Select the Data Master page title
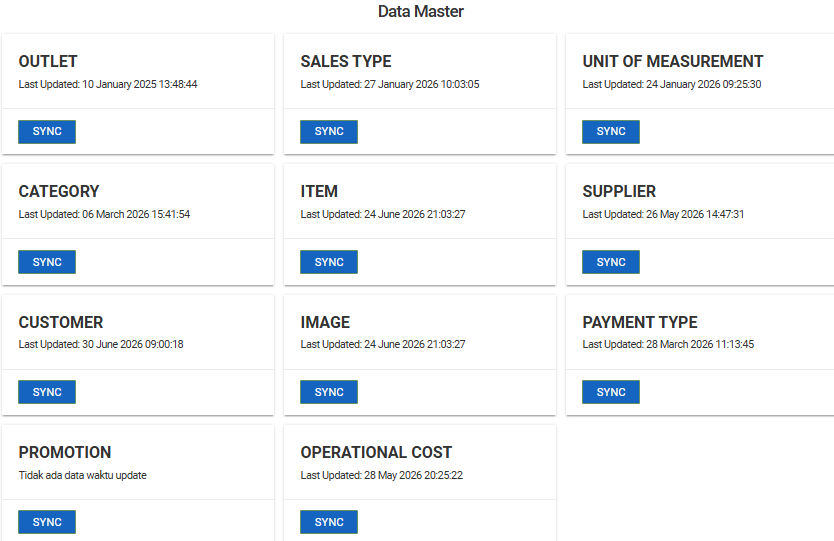This screenshot has height=541, width=834. coord(421,11)
